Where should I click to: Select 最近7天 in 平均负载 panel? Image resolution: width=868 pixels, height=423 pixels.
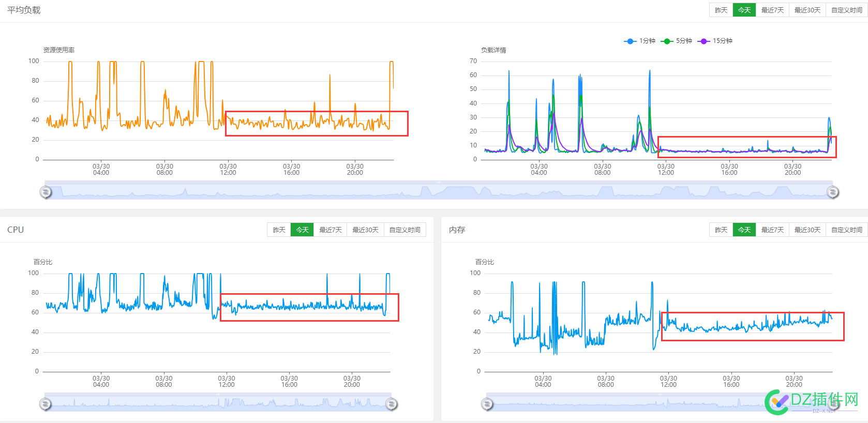point(772,10)
